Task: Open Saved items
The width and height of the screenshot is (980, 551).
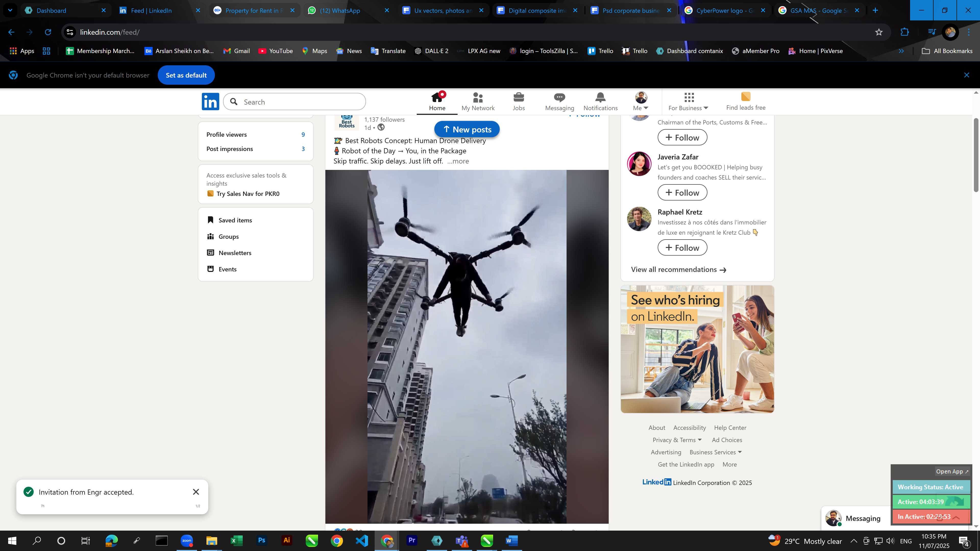Action: click(x=229, y=220)
